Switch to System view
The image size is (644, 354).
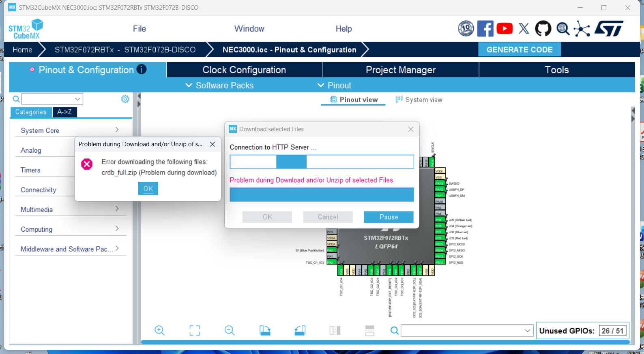coord(419,100)
